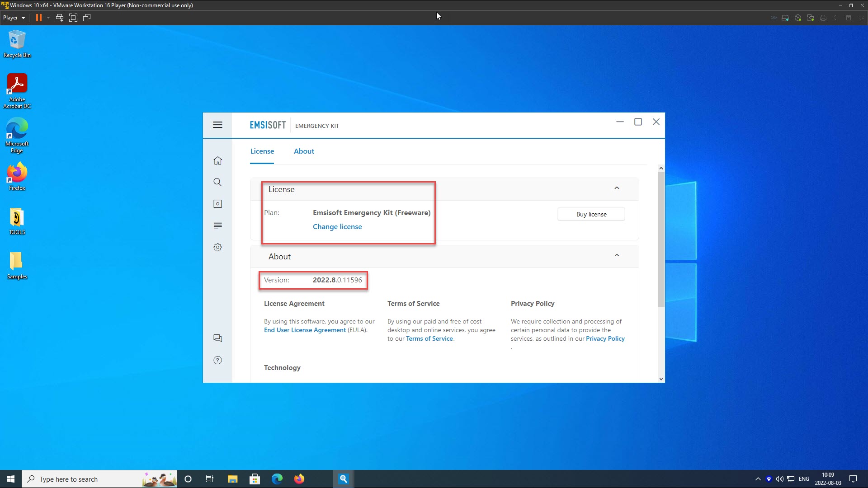The width and height of the screenshot is (868, 488).
Task: Click the Emsisoft vertical scrollbar thumb
Action: point(661,239)
